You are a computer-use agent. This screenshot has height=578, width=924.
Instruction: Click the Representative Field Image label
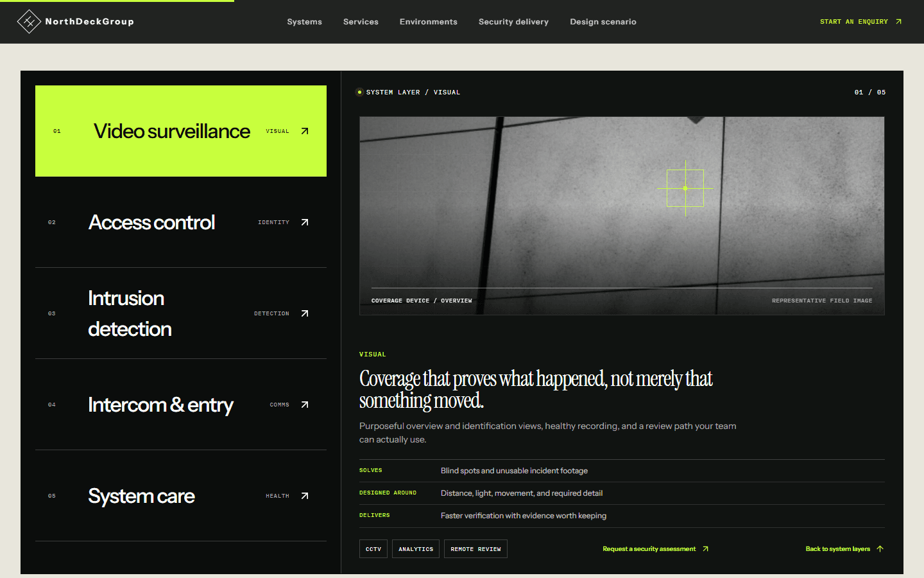click(x=822, y=301)
